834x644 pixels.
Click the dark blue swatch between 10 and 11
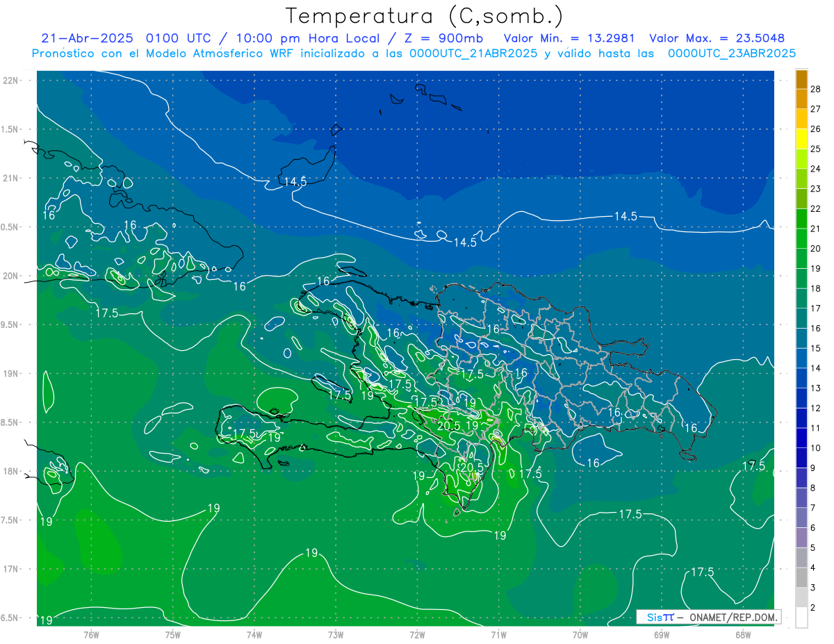click(801, 438)
